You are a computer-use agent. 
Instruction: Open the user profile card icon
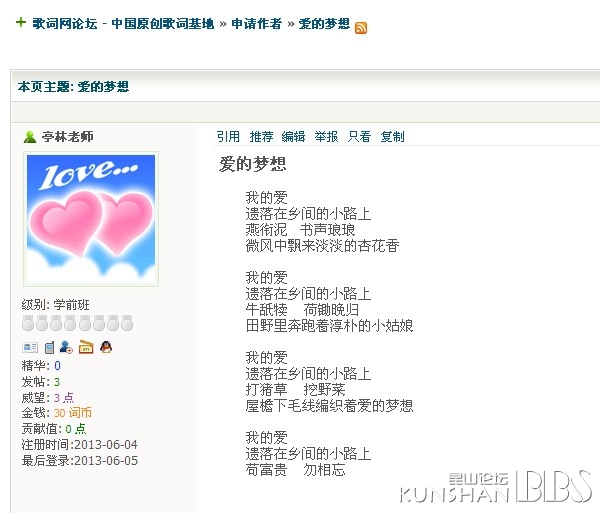point(30,347)
